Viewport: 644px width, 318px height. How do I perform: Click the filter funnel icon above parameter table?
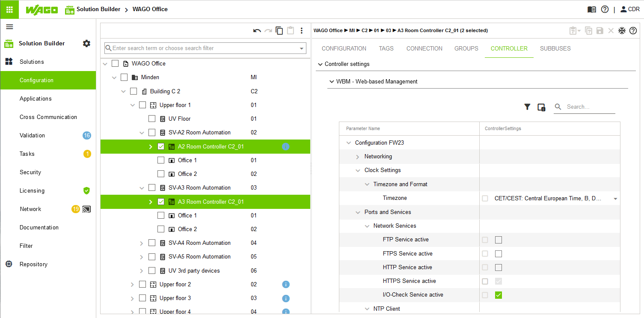(x=527, y=107)
